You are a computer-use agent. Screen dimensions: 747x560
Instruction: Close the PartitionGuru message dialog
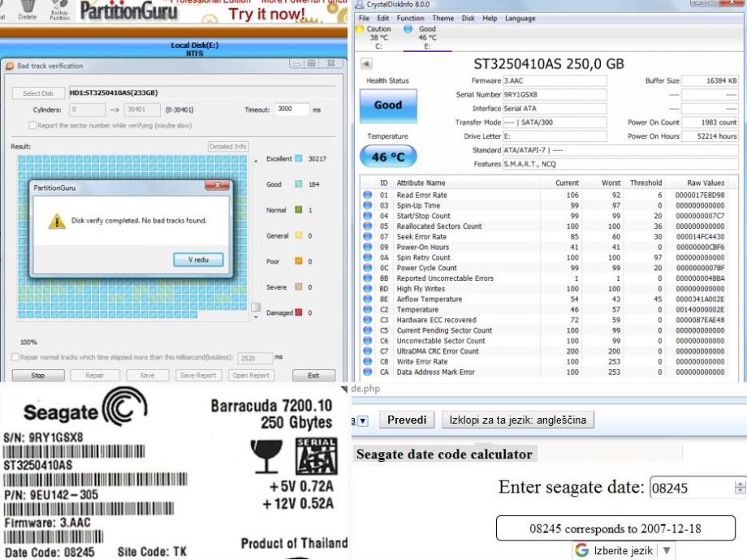coord(218,187)
